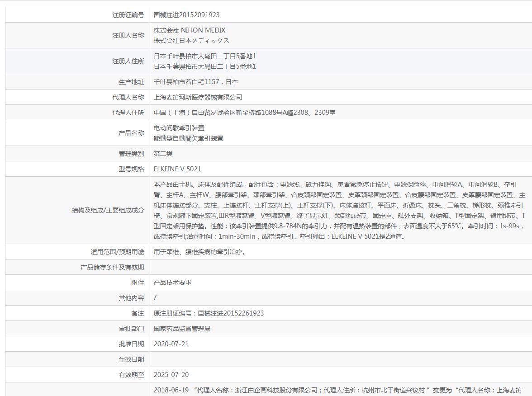Click agent name 上海麦笛珂斯医疗器械有限公司
Viewport: 532px width, 396px height.
pyautogui.click(x=198, y=97)
